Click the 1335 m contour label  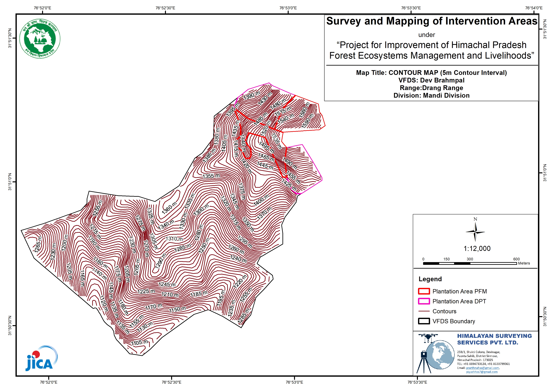pos(189,201)
